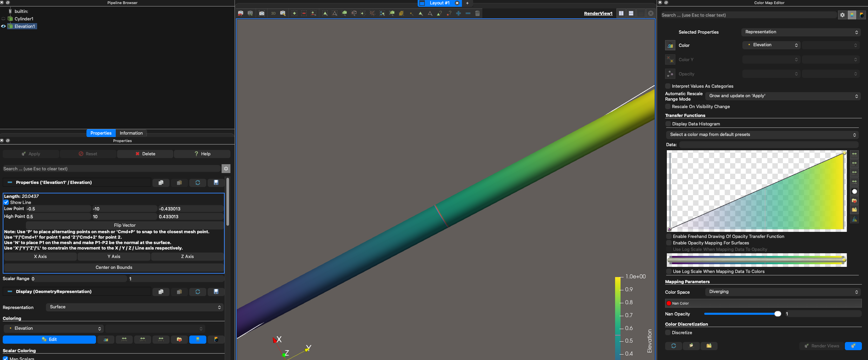Invert the color transfer function

[x=854, y=191]
